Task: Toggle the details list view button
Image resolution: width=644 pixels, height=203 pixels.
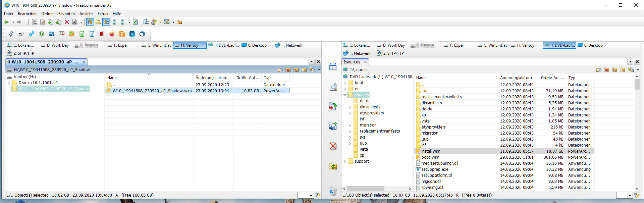Action: 106,22
